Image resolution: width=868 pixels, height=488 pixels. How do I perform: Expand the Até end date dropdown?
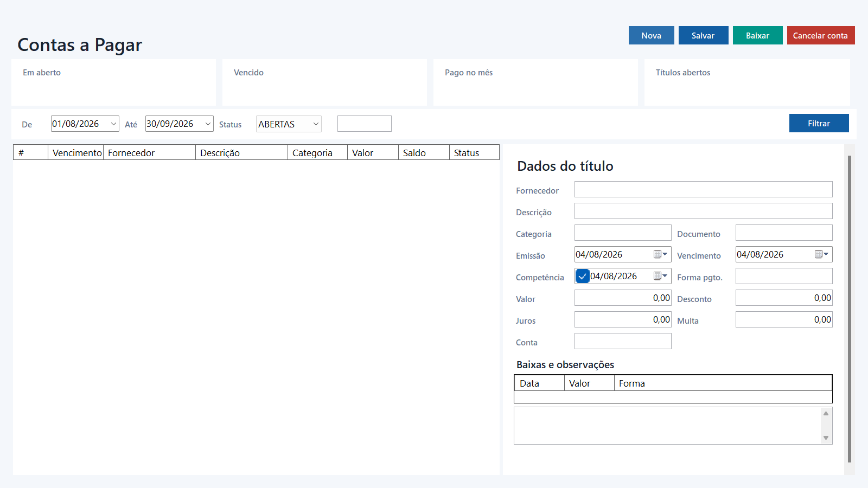208,124
